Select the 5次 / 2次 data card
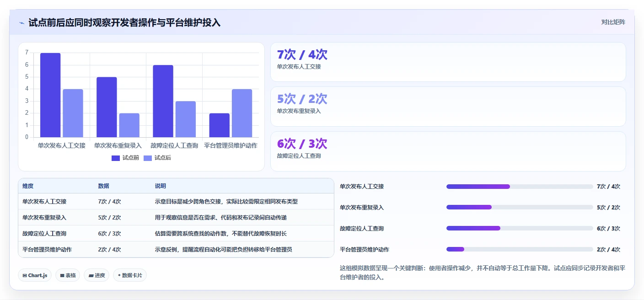Screen dimensions: 644x300 [x=448, y=107]
